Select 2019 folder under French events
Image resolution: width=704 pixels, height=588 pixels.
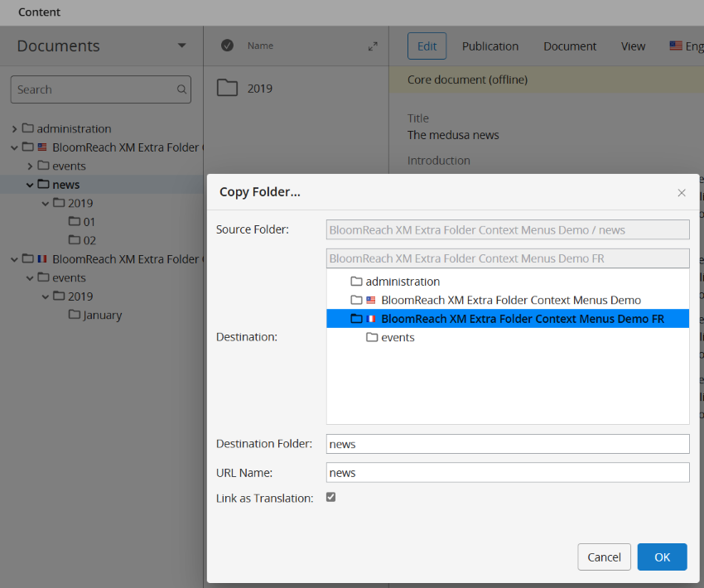[80, 296]
